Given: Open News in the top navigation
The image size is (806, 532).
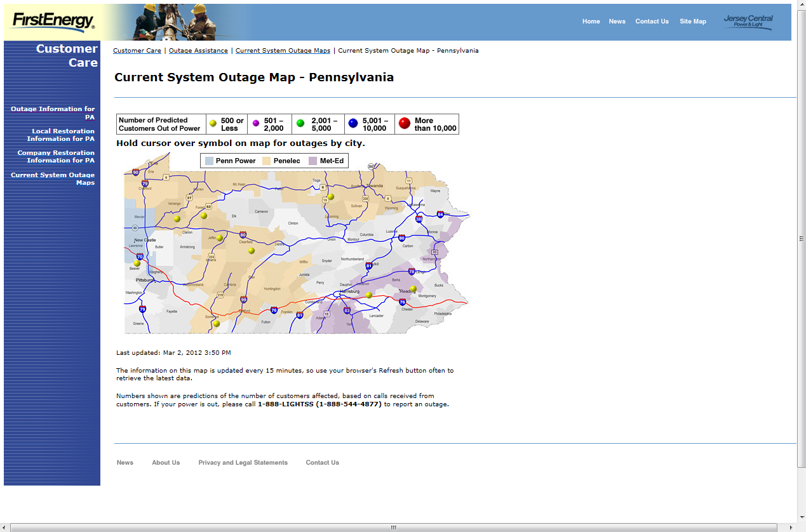Looking at the screenshot, I should 617,22.
